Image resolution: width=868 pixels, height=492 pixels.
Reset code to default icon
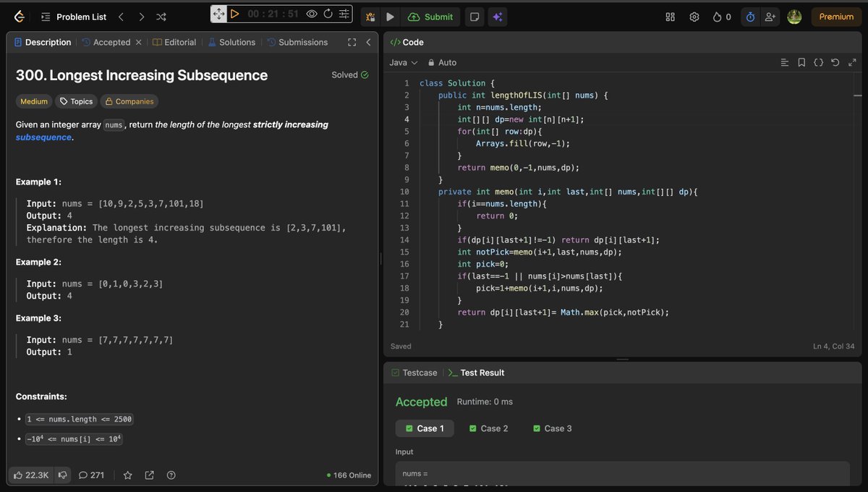(835, 62)
